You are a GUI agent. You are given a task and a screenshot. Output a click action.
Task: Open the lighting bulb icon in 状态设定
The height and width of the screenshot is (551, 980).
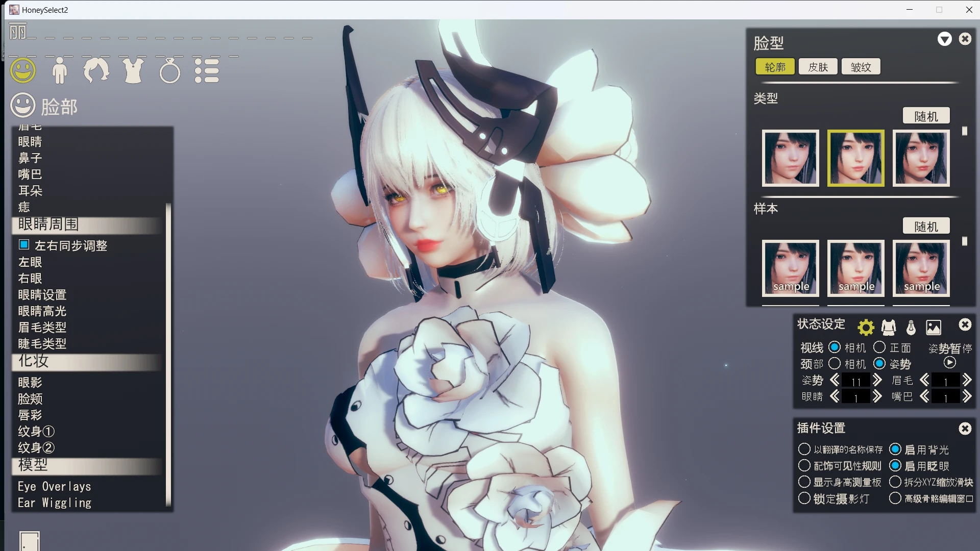(x=911, y=327)
